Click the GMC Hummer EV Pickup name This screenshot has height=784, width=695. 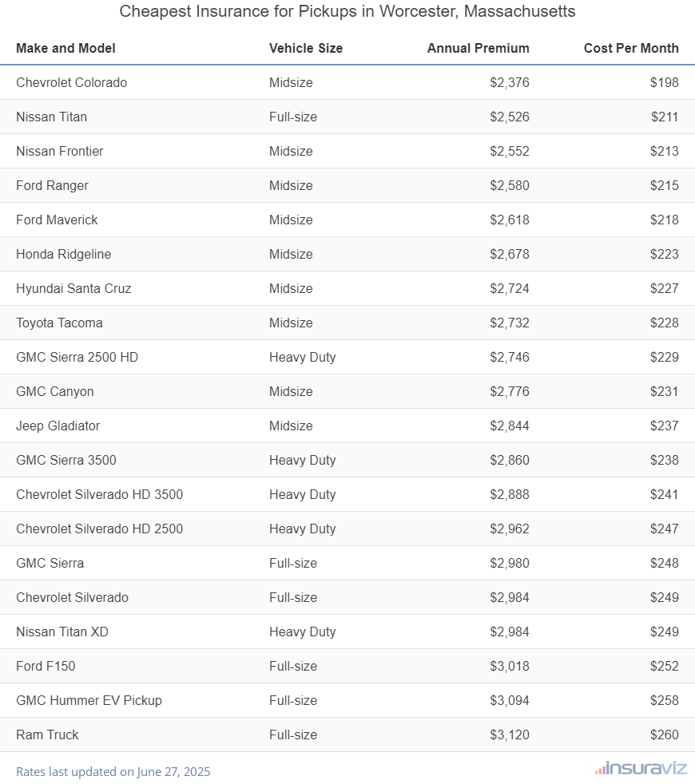click(x=89, y=700)
